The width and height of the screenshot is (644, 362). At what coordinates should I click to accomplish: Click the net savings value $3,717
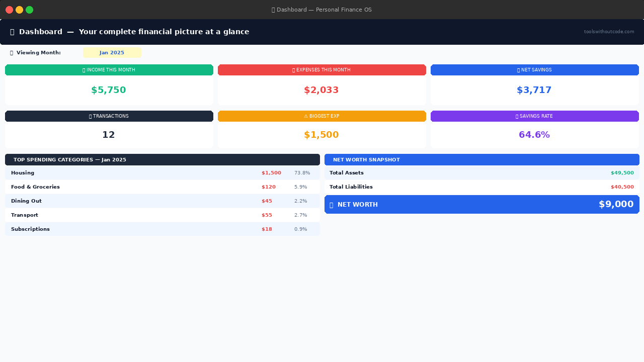[534, 90]
